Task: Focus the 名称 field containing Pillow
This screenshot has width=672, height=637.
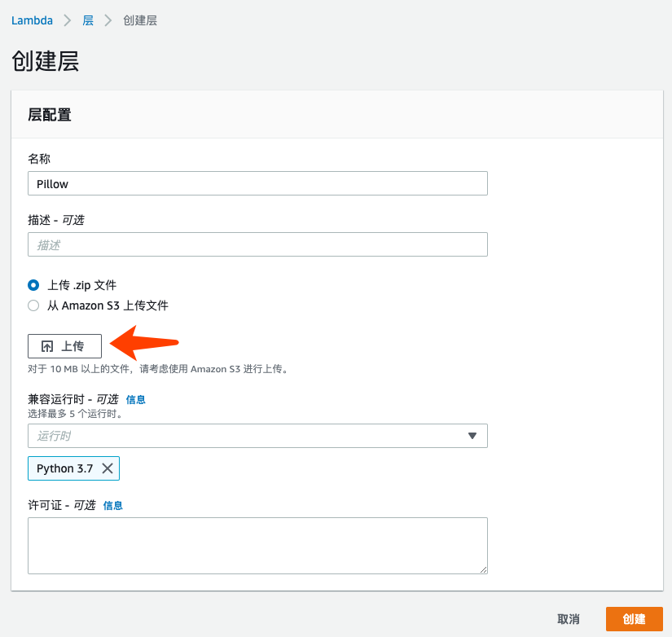Action: (x=257, y=183)
